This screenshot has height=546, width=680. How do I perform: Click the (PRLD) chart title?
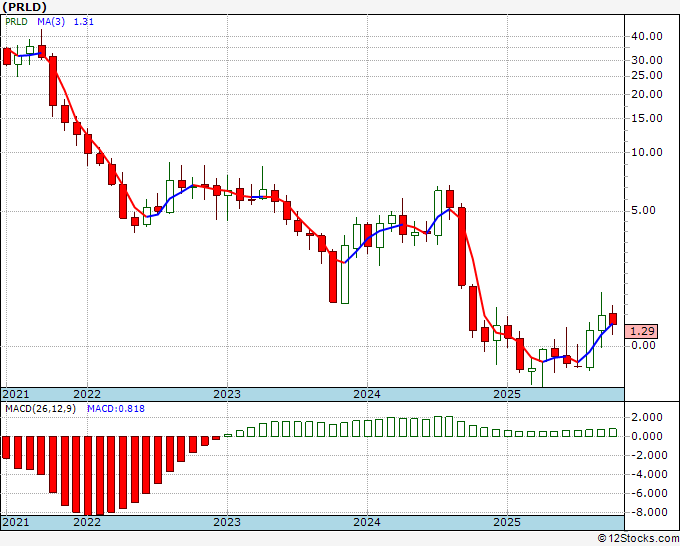[x=24, y=7]
